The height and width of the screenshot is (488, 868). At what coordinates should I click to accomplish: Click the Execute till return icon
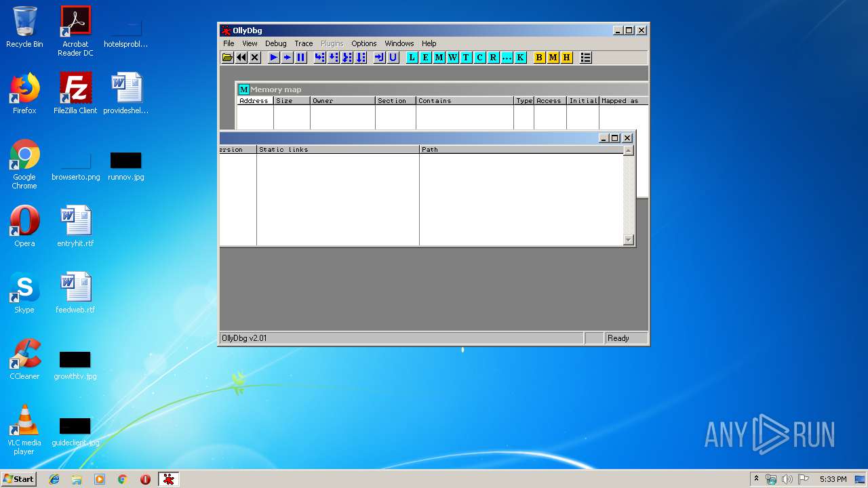coord(379,58)
